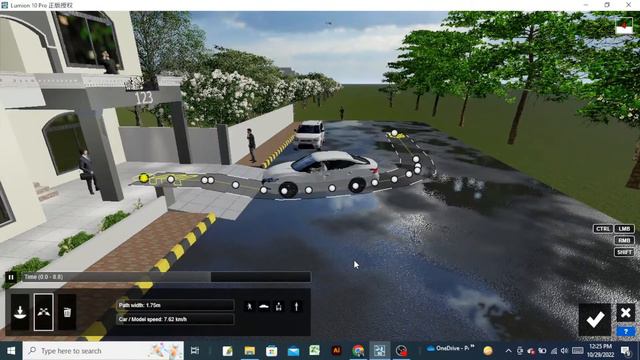Click the network signal tray icon

click(x=554, y=351)
